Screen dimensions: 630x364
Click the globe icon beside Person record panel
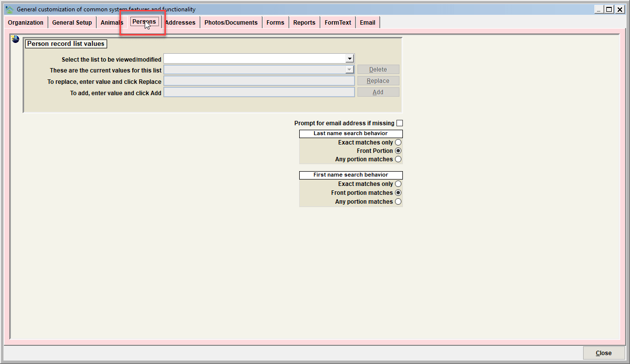coord(15,39)
